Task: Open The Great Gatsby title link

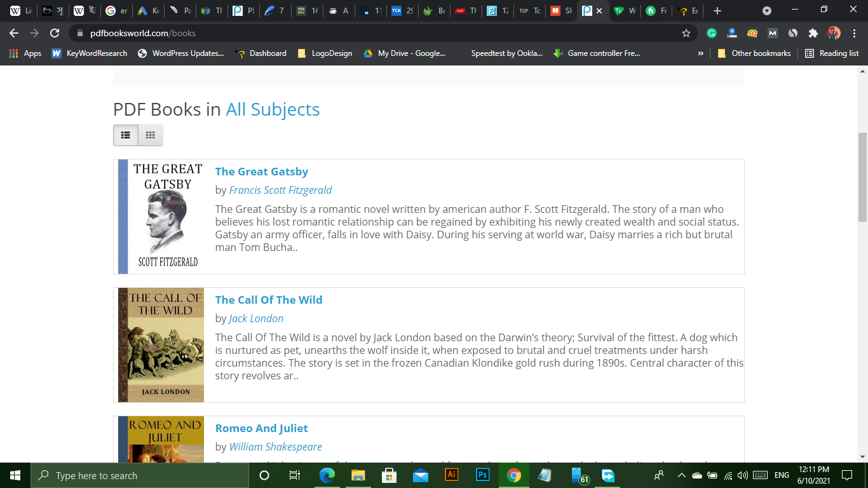Action: pos(261,172)
